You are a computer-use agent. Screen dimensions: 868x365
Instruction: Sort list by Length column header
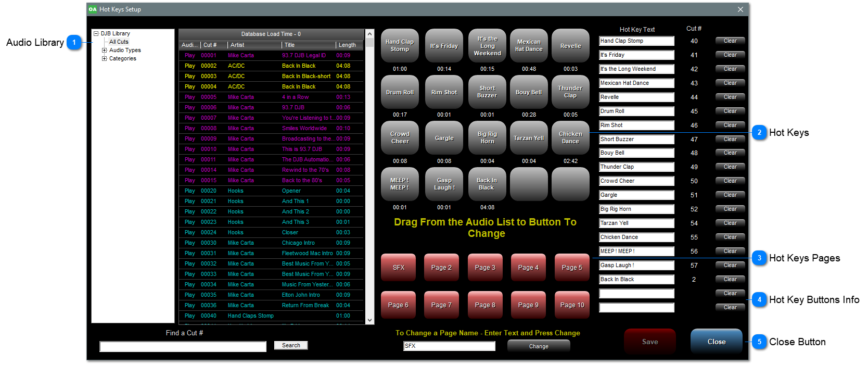tap(349, 45)
